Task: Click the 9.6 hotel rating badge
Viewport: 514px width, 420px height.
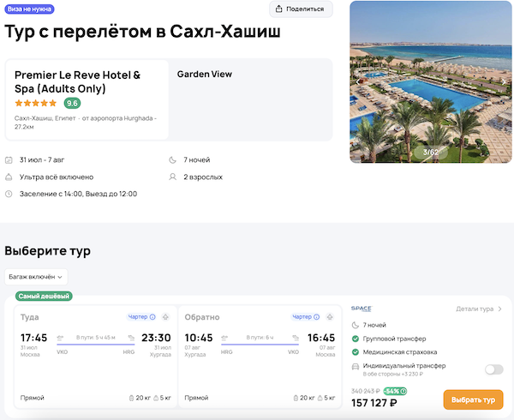Action: click(x=73, y=104)
